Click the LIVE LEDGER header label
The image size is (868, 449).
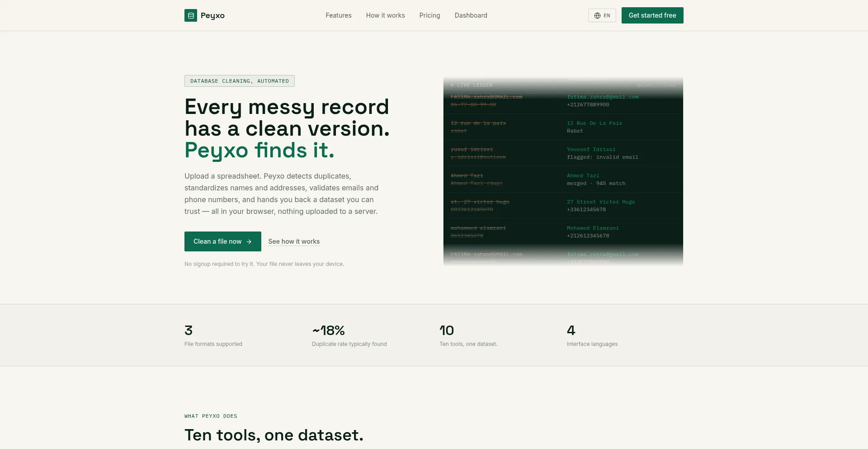click(474, 85)
